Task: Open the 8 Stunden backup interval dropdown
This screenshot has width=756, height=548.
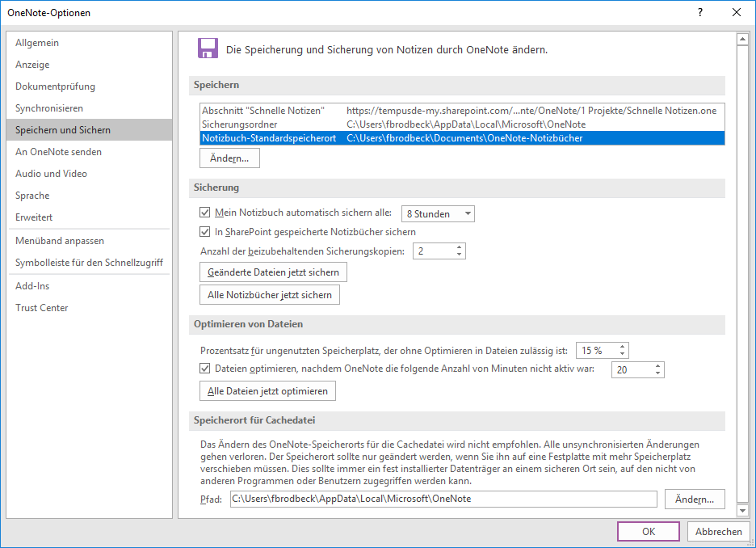Action: 438,213
